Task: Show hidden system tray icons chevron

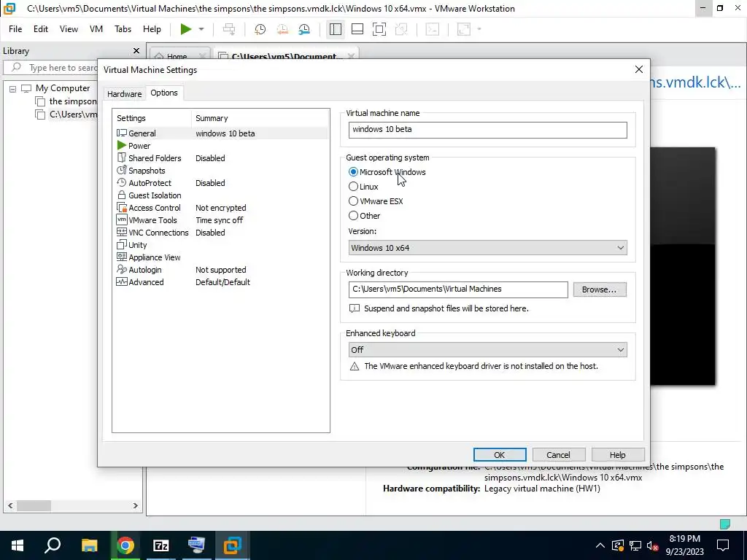Action: pos(600,545)
